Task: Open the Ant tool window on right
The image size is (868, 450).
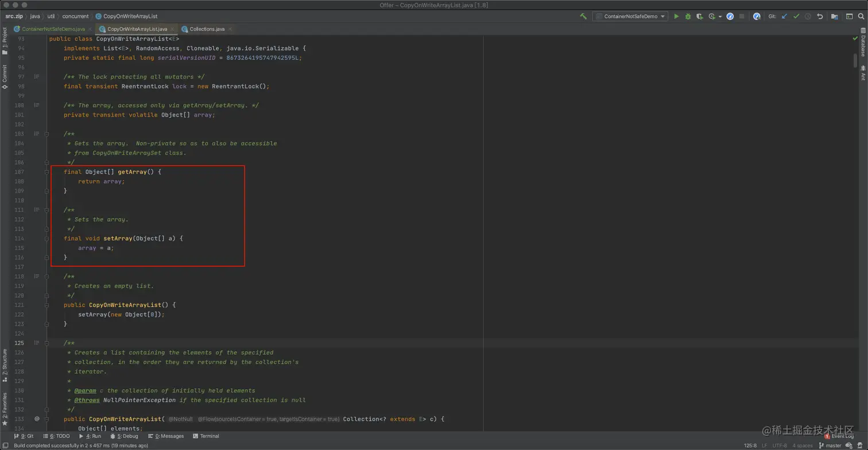Action: tap(863, 74)
